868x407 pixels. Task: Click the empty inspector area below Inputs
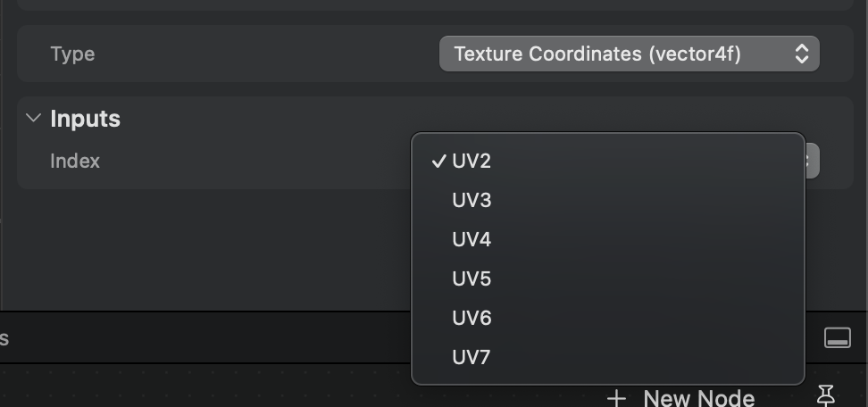tap(211, 249)
